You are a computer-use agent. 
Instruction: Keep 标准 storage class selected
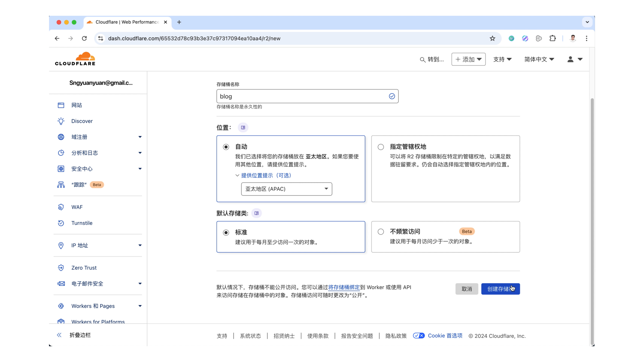click(226, 232)
